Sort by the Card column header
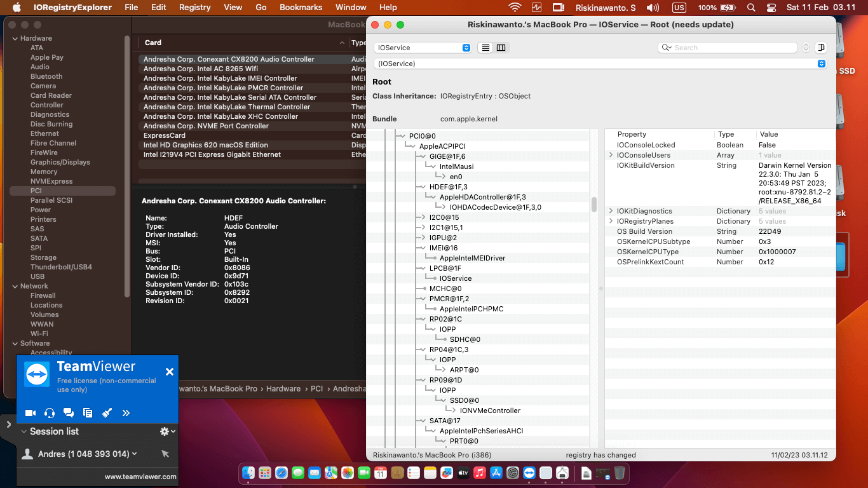The height and width of the screenshot is (488, 868). tap(243, 43)
